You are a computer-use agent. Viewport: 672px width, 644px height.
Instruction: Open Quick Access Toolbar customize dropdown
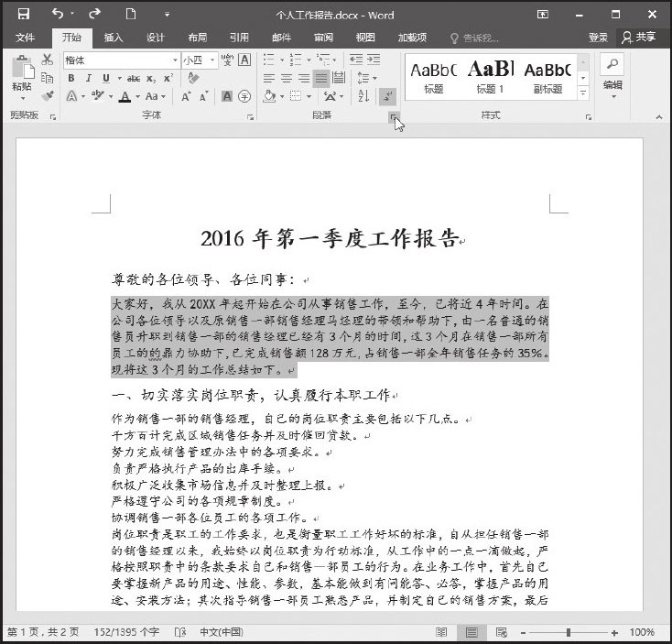pos(168,15)
